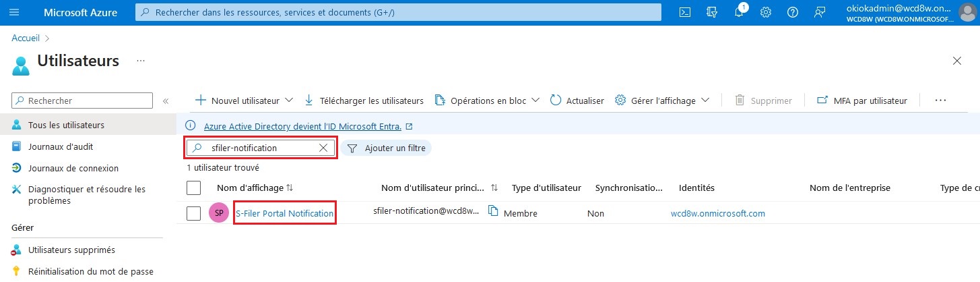980x282 pixels.
Task: Click the diagnose tools icon
Action: (x=17, y=190)
